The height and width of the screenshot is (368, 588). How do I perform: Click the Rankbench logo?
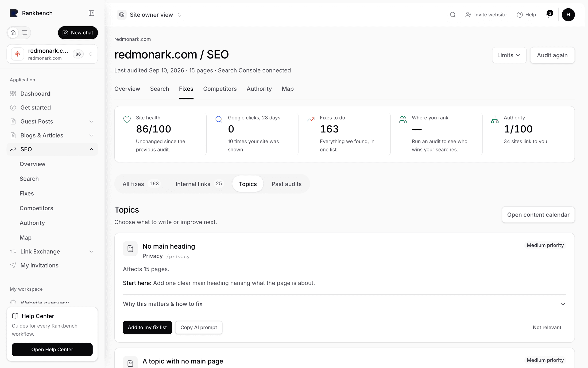pyautogui.click(x=14, y=13)
